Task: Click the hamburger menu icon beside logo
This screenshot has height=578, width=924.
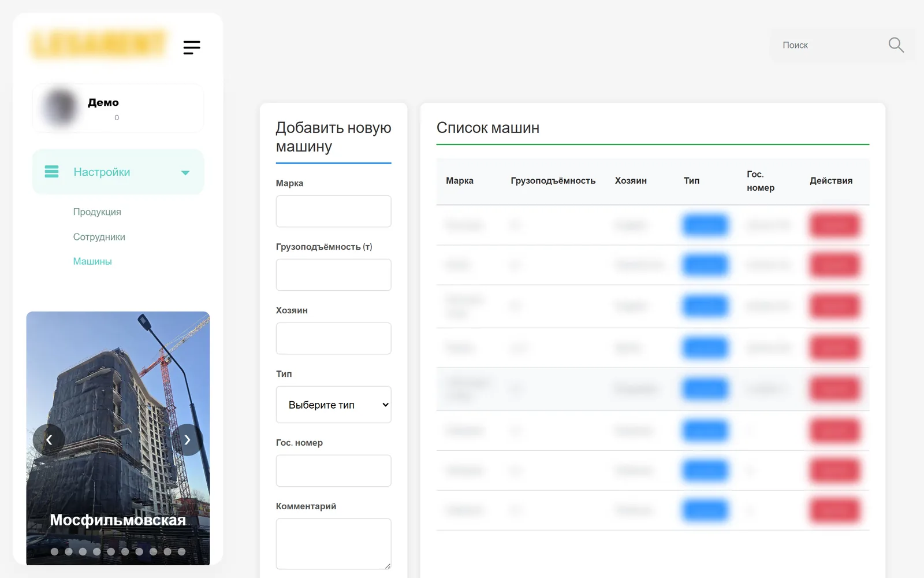Action: tap(192, 47)
